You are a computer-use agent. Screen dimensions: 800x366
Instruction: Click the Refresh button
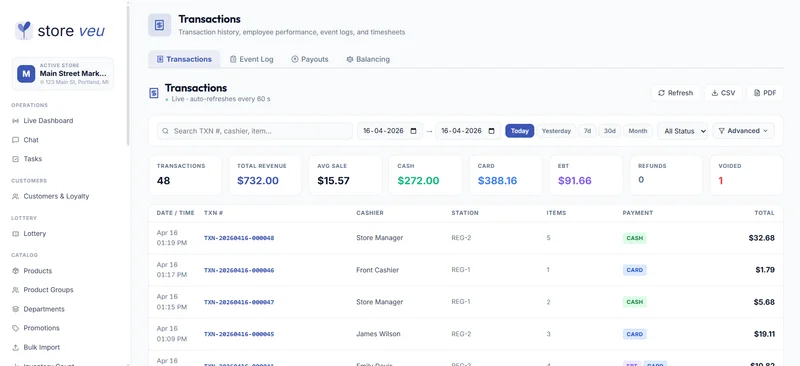(676, 93)
